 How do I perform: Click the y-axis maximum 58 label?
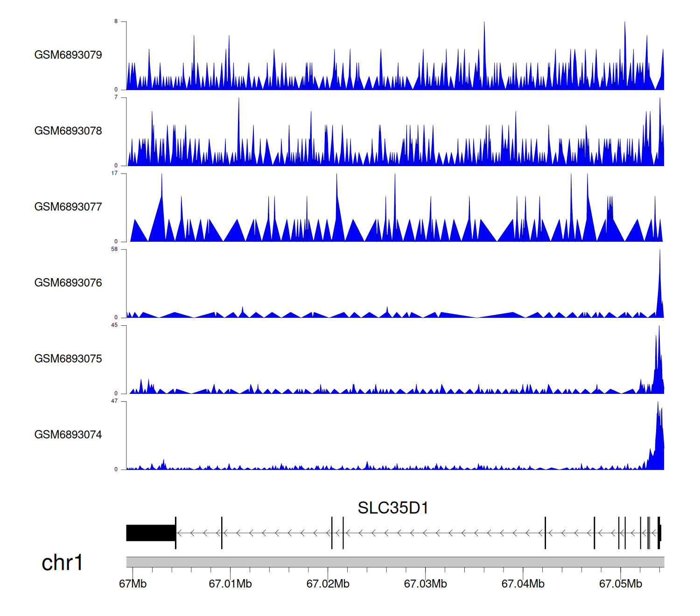pos(114,249)
